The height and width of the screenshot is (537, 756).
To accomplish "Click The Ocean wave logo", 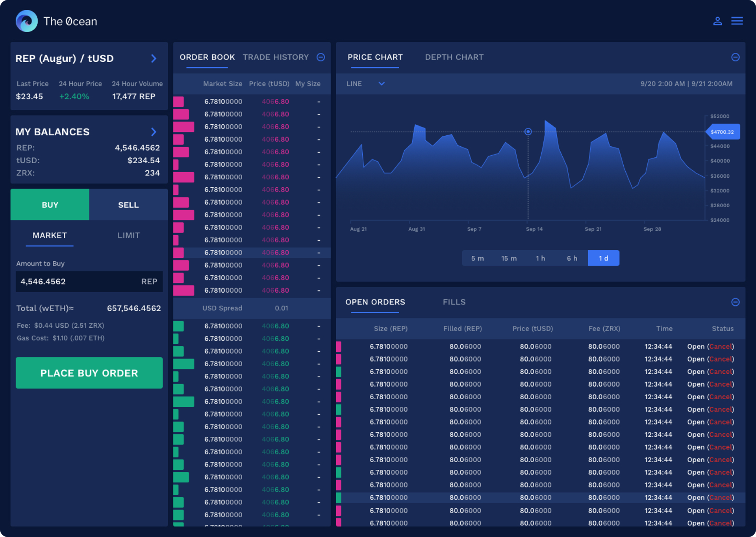I will click(27, 21).
